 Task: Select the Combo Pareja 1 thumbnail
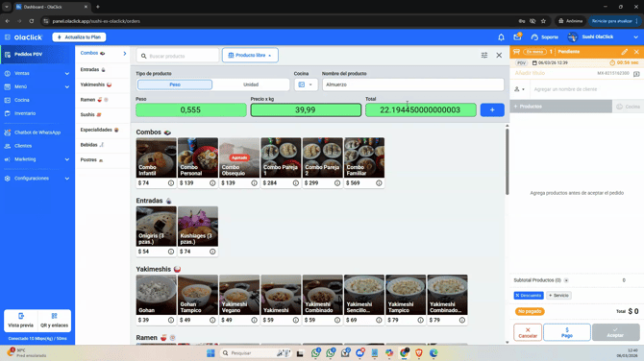281,157
